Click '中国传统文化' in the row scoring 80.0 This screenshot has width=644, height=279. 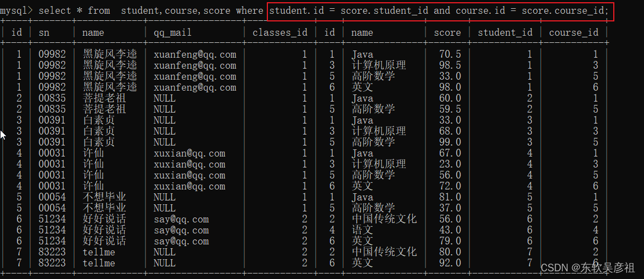(x=384, y=252)
